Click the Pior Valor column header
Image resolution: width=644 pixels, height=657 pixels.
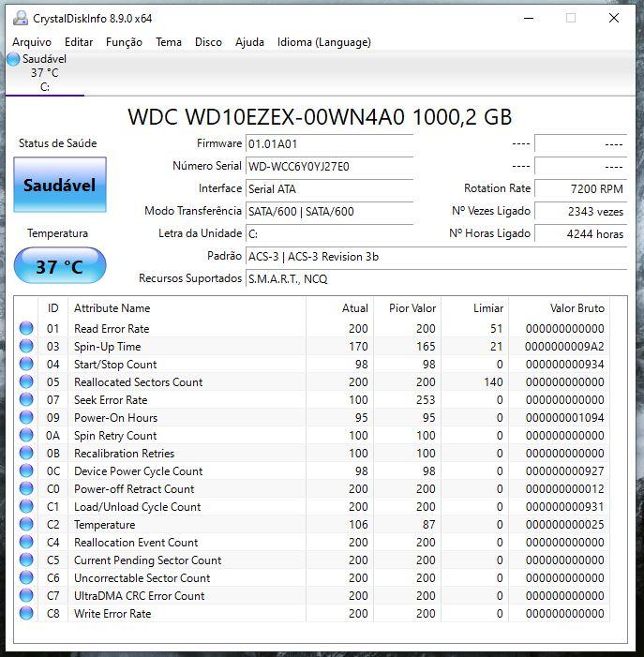[x=407, y=308]
